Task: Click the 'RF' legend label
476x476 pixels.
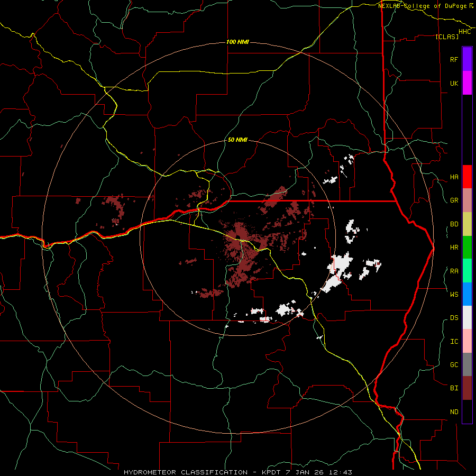Action: (x=454, y=59)
